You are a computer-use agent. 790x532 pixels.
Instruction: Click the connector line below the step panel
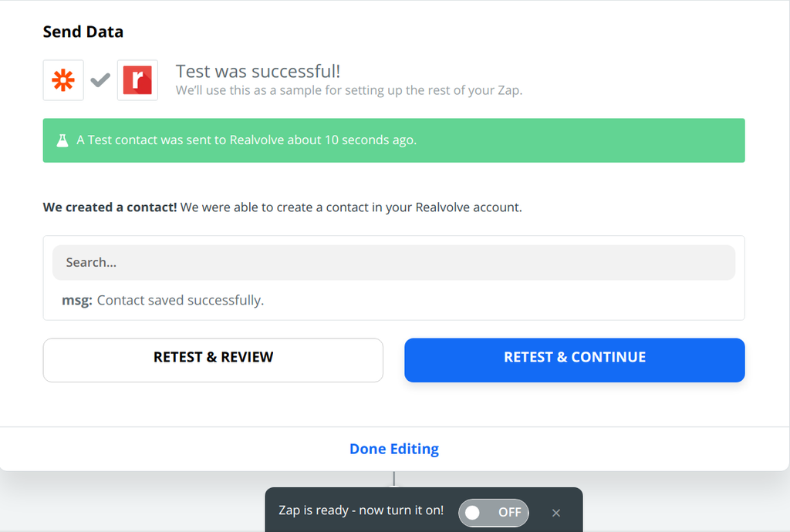point(394,479)
